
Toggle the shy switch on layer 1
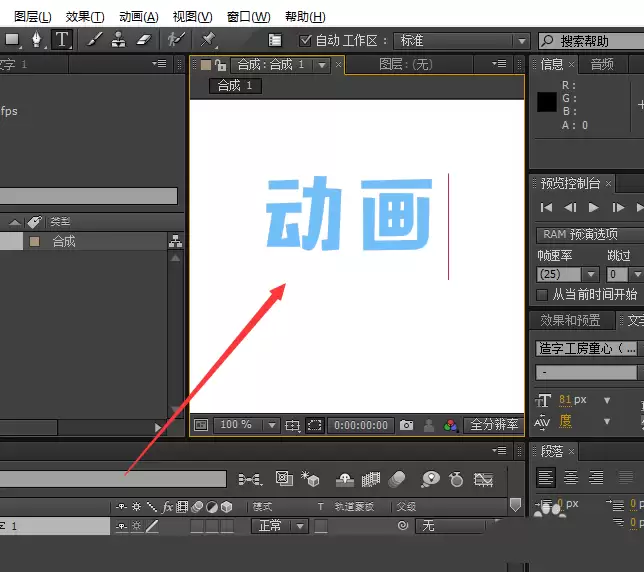tap(122, 526)
